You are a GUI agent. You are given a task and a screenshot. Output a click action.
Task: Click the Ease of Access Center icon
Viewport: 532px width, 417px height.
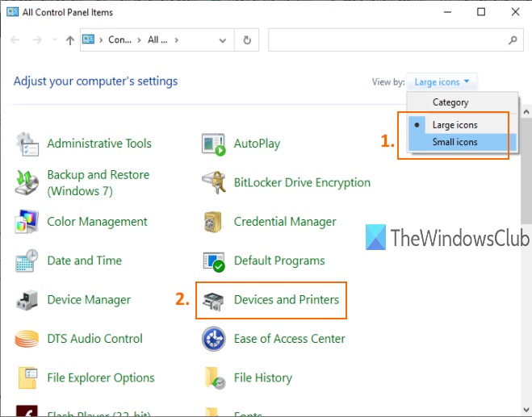click(x=213, y=339)
